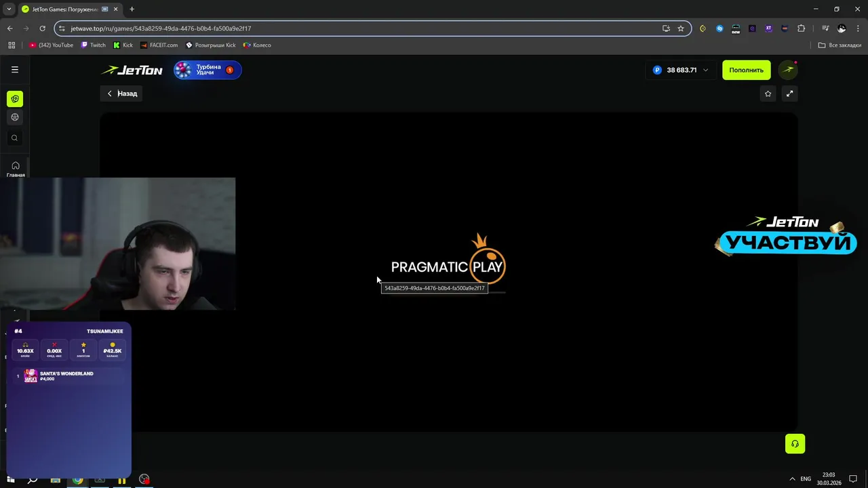Open the Розыгрыши Kick bookmark

pos(211,45)
